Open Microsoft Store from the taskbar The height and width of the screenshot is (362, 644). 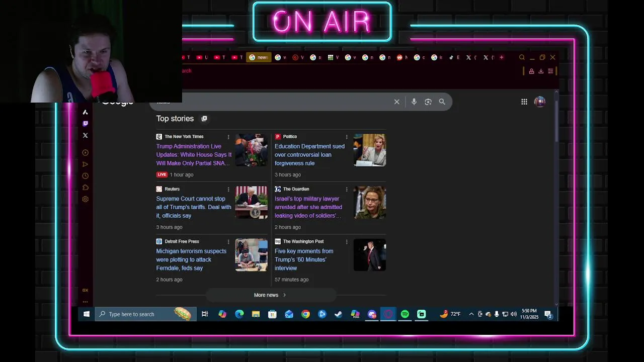click(x=272, y=314)
